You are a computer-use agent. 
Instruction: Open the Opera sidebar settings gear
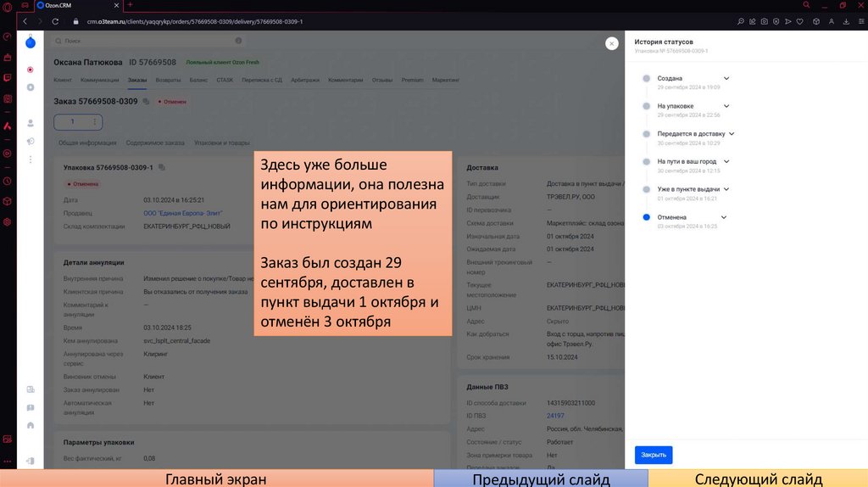(7, 221)
